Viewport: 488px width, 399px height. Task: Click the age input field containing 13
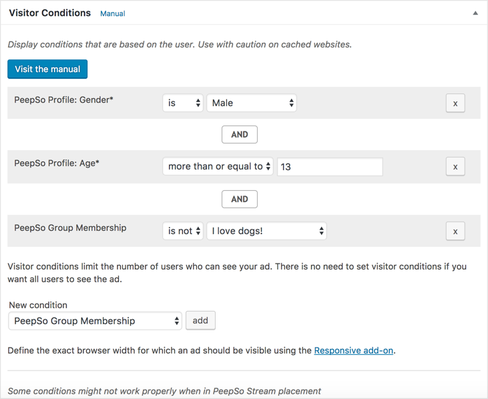[x=330, y=167]
